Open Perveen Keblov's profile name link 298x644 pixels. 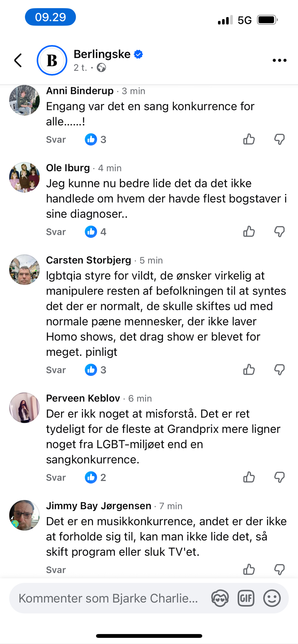pos(83,398)
